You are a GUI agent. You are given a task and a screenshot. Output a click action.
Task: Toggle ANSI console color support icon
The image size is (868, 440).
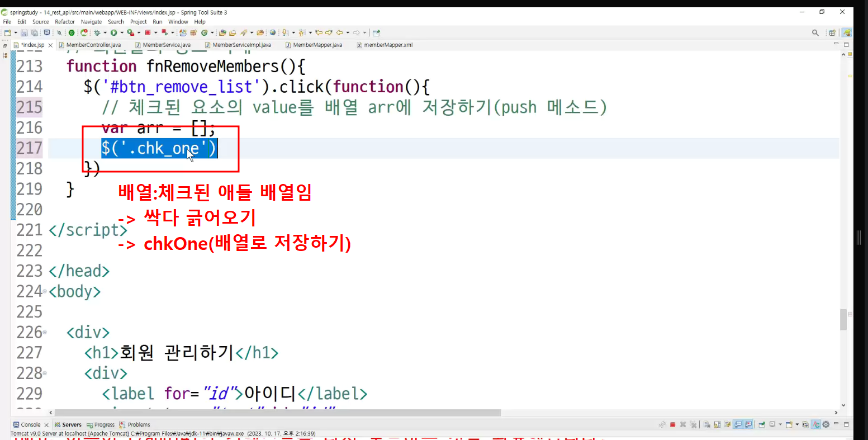pos(816,425)
